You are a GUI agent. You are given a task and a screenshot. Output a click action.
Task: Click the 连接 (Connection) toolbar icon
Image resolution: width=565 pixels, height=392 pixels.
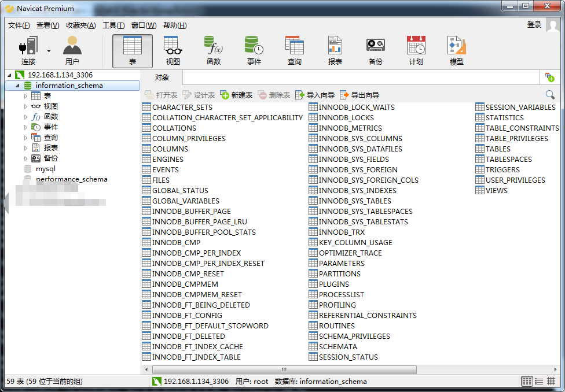tap(28, 51)
